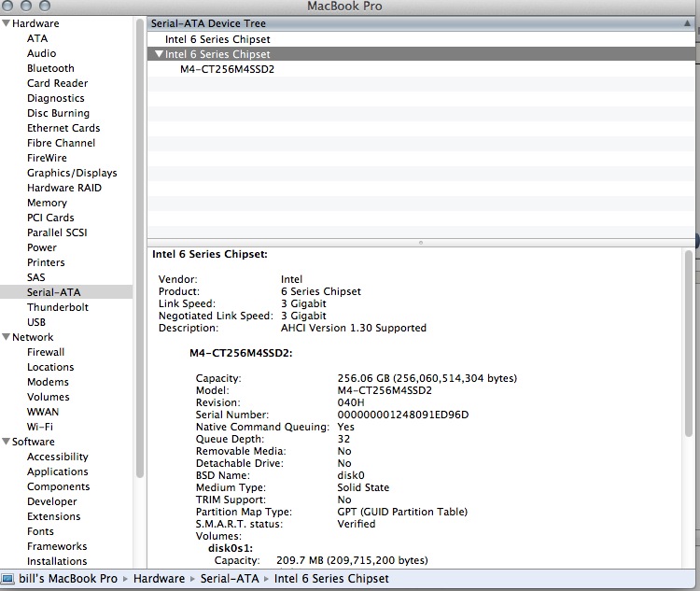Click the sidebar vertical scrollbar
Screen dimensions: 700x591
point(140,248)
